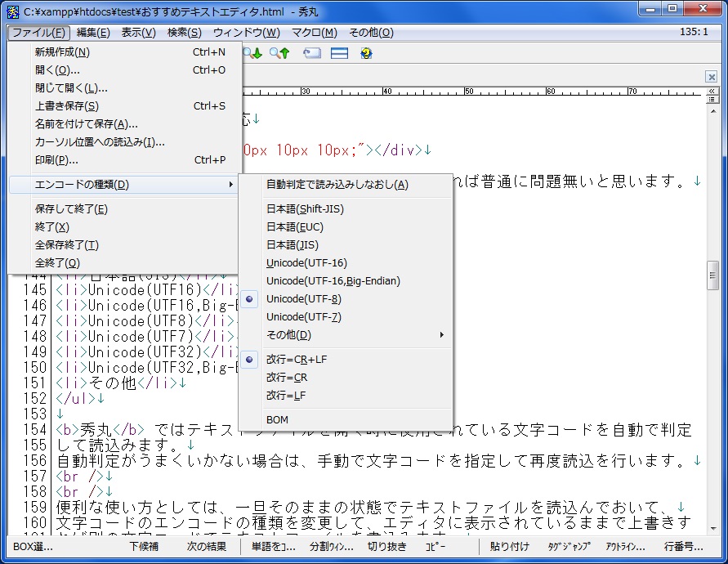
Task: Click the vertical scrollbar thumb
Action: 712,275
